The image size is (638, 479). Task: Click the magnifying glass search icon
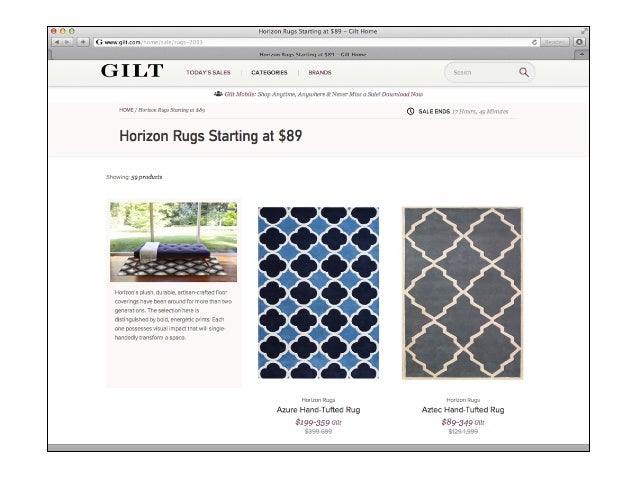(524, 72)
